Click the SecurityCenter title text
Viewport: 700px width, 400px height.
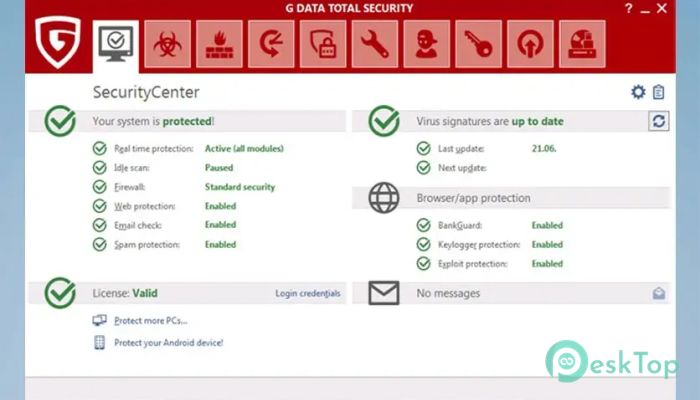coord(146,92)
